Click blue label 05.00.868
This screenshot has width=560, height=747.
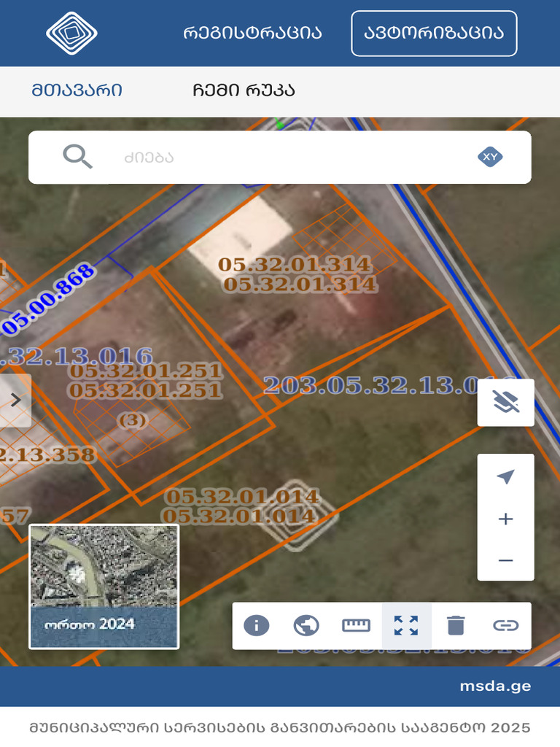(49, 298)
